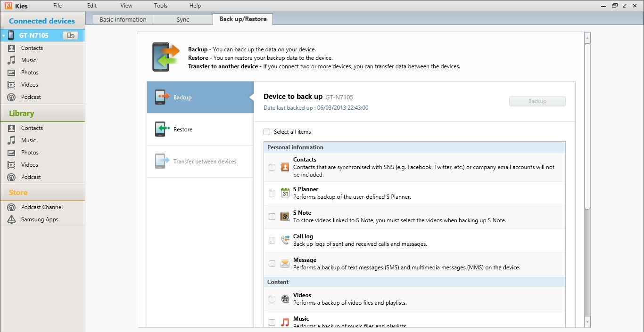The image size is (644, 332).
Task: Click the mini mode arrow button in title bar
Action: [x=625, y=6]
